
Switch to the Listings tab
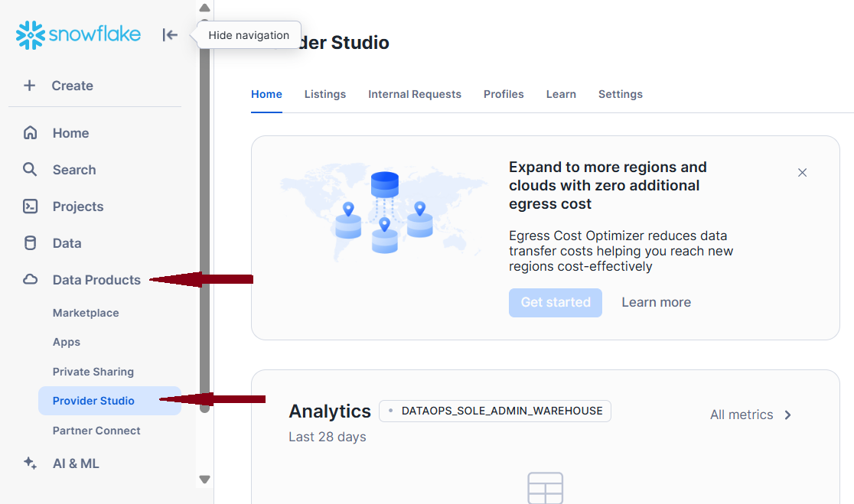click(x=324, y=94)
